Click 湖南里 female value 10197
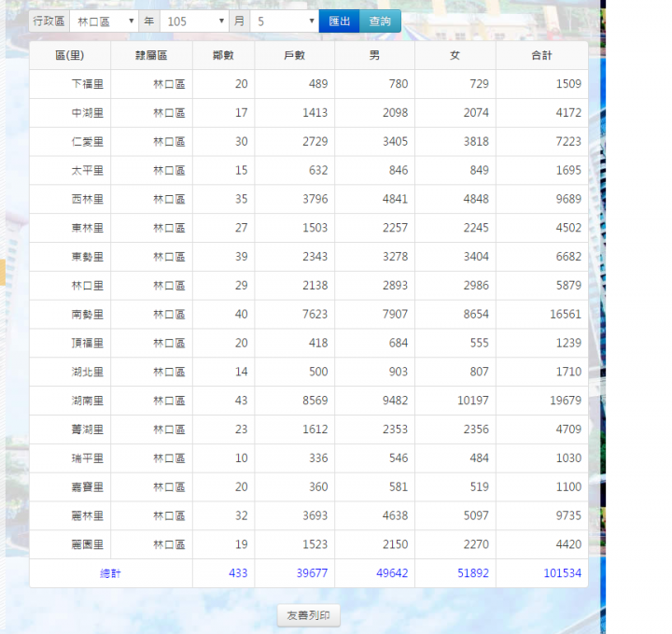672x634 pixels. coord(473,401)
